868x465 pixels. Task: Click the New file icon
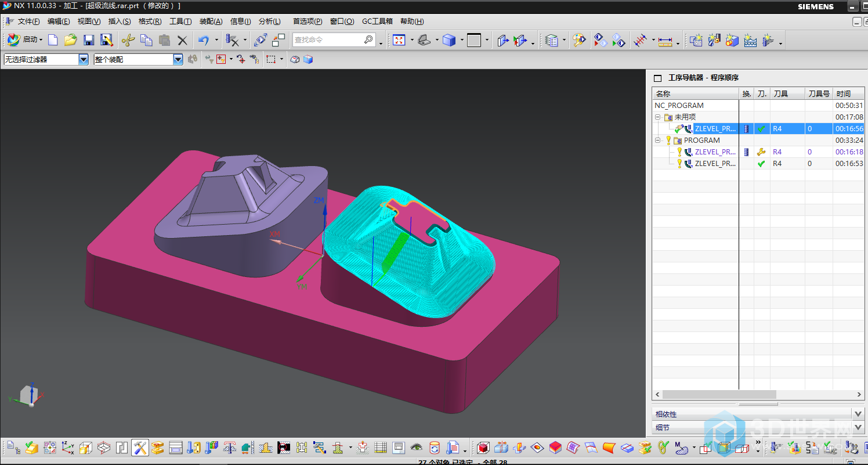[53, 40]
